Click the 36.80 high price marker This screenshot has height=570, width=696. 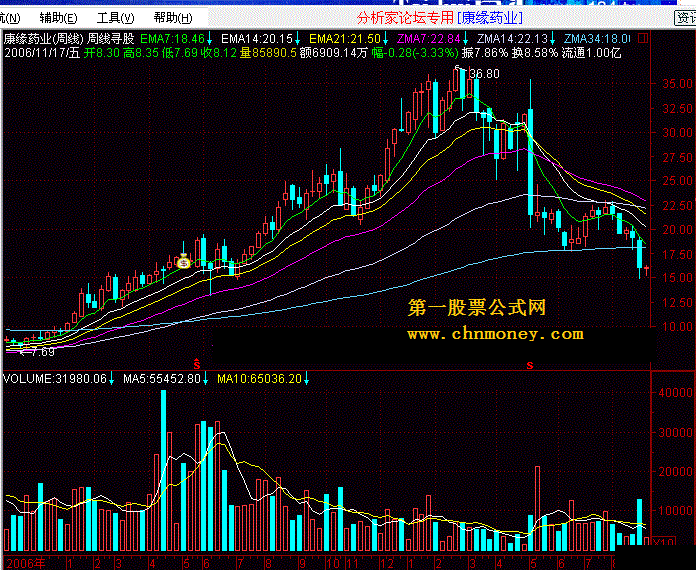click(484, 74)
